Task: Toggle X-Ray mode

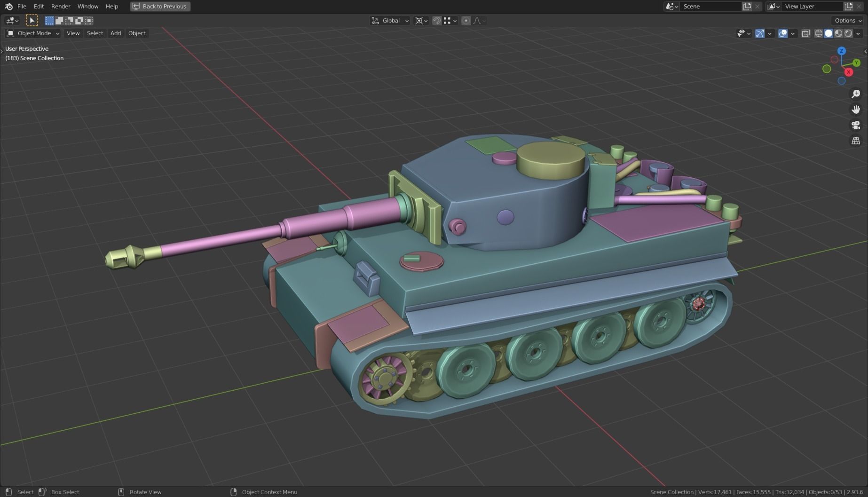Action: pos(806,33)
